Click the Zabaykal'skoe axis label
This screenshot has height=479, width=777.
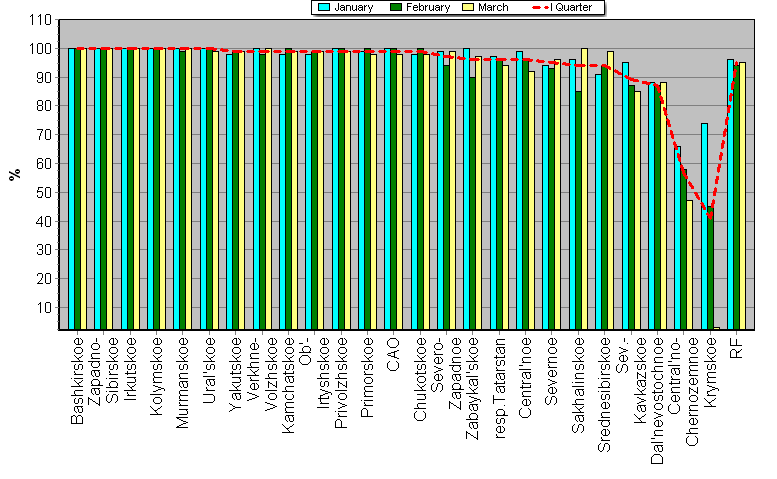tap(473, 388)
